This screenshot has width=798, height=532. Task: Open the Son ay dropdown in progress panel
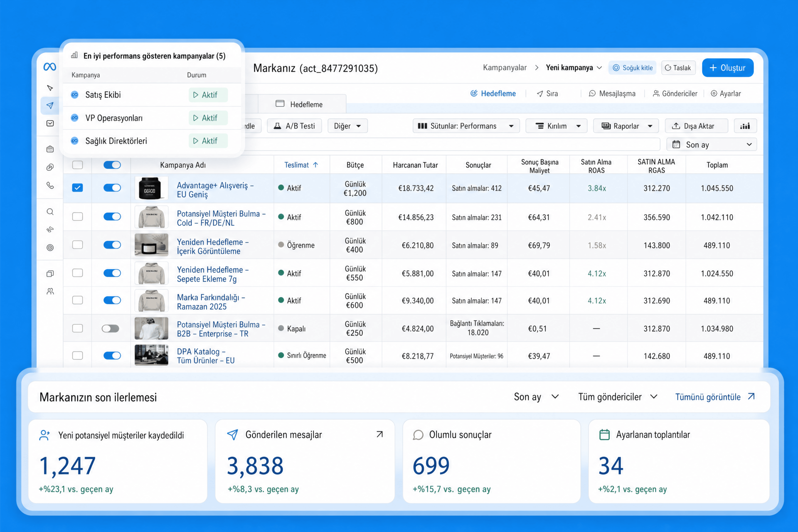tap(536, 397)
